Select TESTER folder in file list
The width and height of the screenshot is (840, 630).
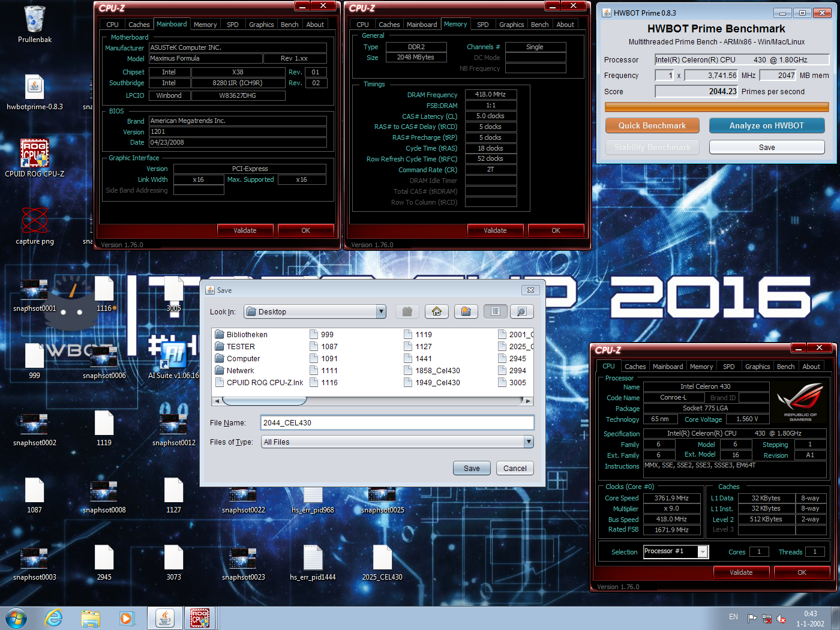pos(235,347)
